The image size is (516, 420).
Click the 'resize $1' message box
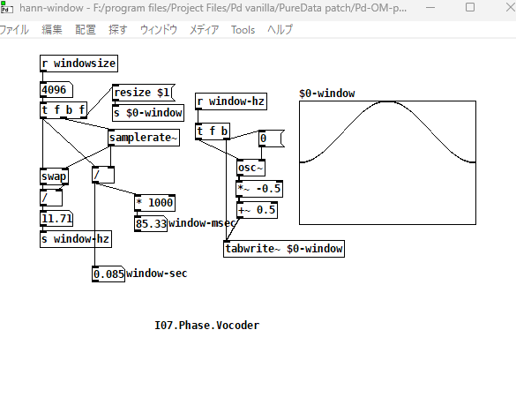144,93
